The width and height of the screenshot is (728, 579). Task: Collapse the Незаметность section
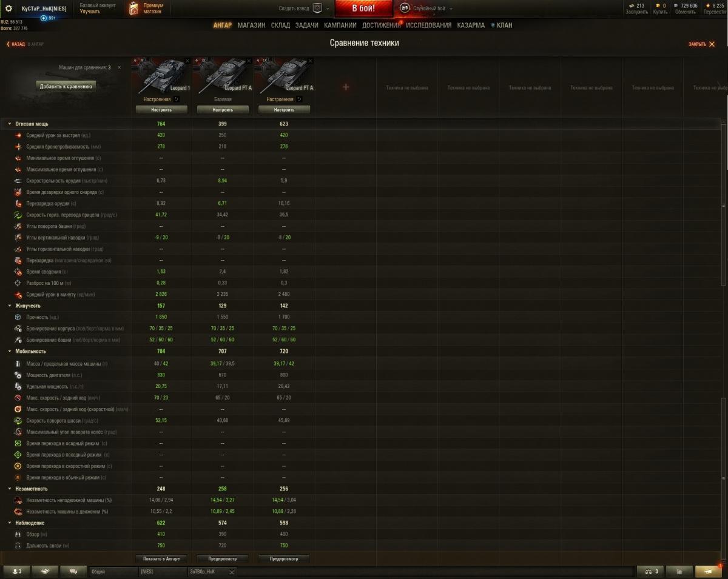pos(9,489)
